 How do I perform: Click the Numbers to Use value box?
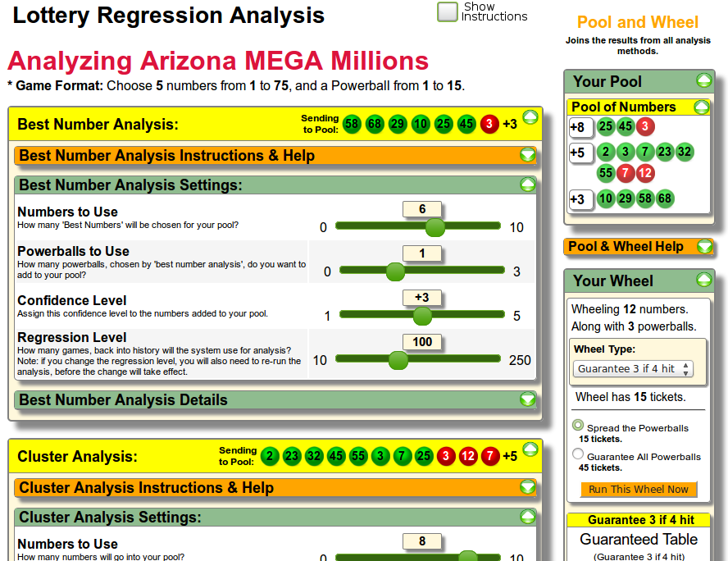(422, 209)
